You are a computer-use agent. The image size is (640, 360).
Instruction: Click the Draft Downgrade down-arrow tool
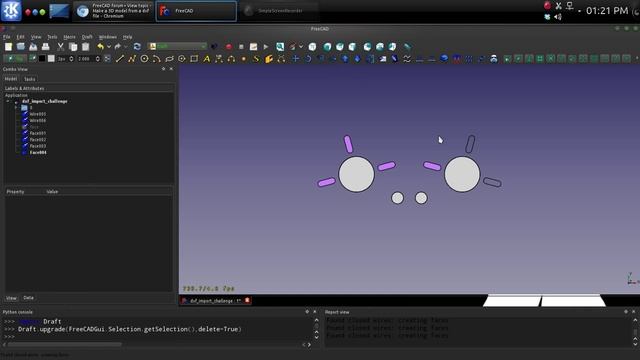358,59
